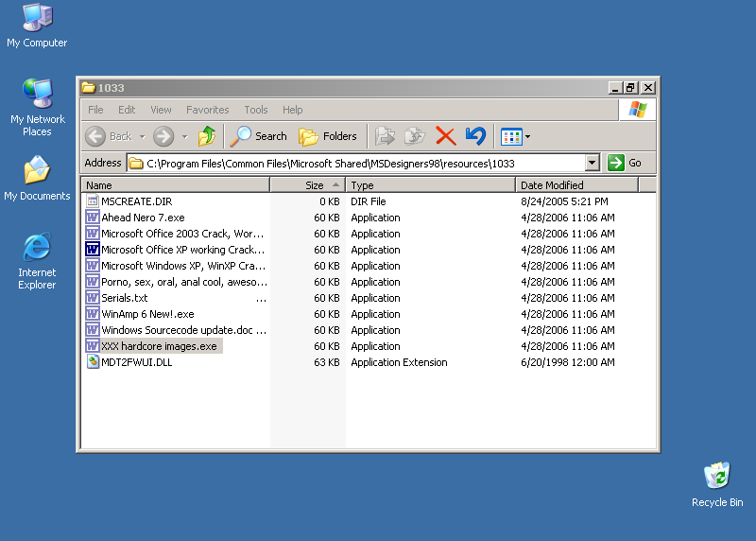
Task: Open the Edit menu
Action: [x=127, y=110]
